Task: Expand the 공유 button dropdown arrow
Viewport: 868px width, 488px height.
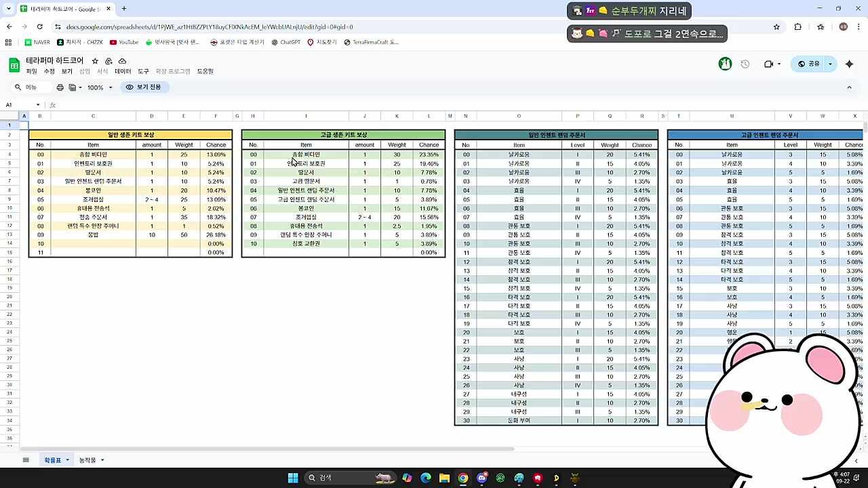Action: tap(830, 64)
